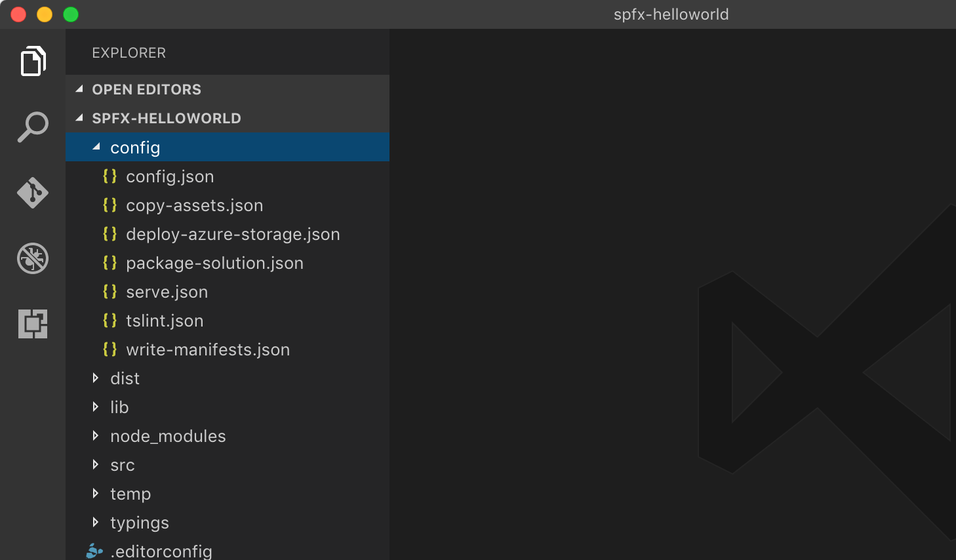Select the temp folder label
This screenshot has height=560, width=956.
point(130,494)
